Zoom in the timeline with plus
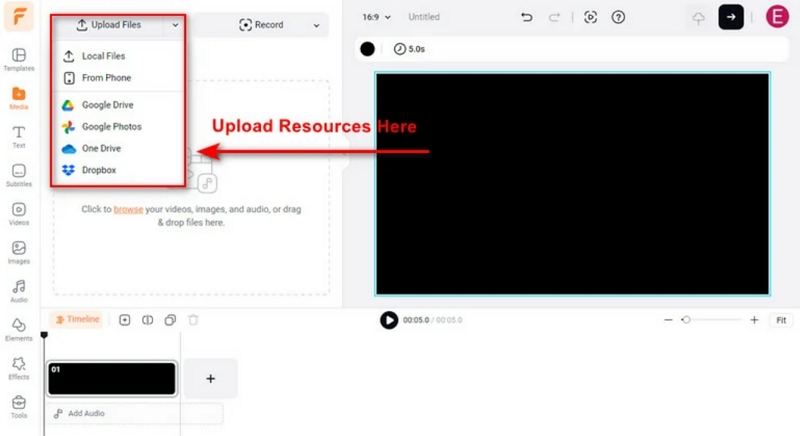The image size is (800, 436). pos(754,320)
